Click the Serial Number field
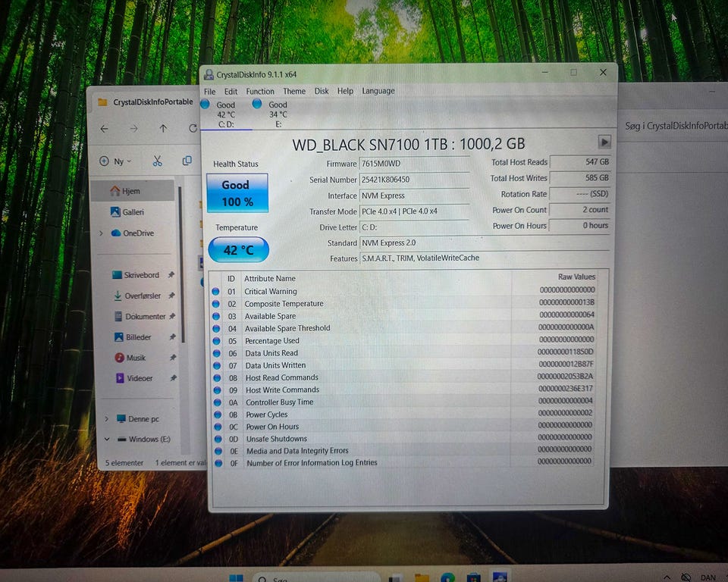The height and width of the screenshot is (582, 728). point(414,180)
